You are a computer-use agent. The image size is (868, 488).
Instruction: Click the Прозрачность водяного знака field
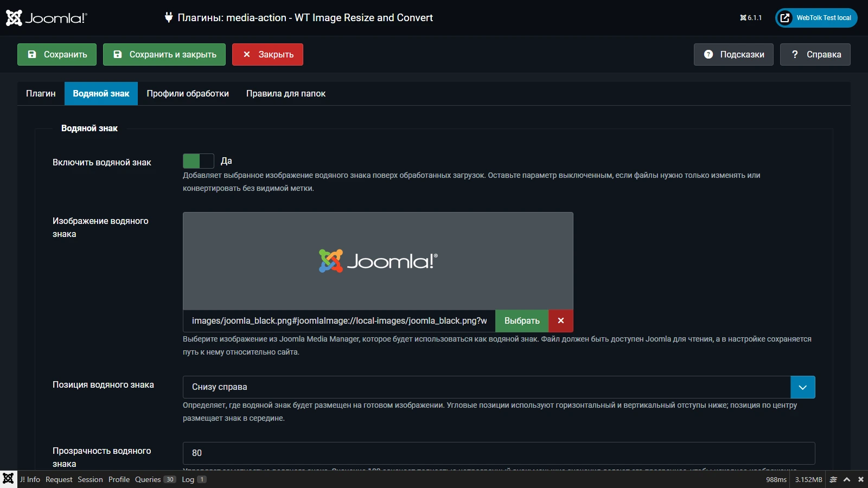click(499, 453)
